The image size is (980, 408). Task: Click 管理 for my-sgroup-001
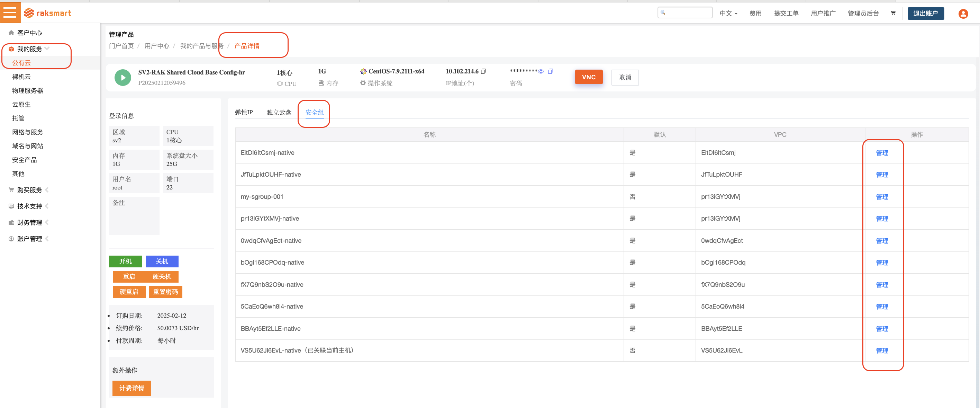(881, 197)
